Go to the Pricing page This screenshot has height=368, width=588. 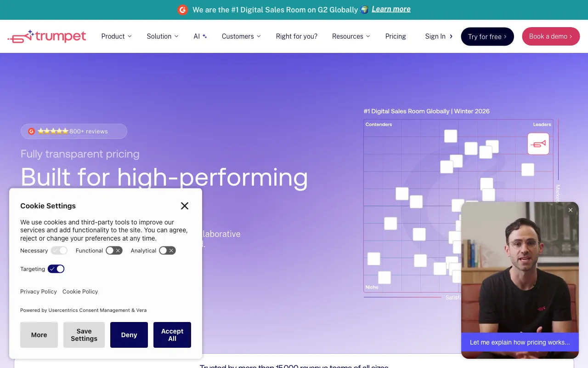click(x=396, y=36)
